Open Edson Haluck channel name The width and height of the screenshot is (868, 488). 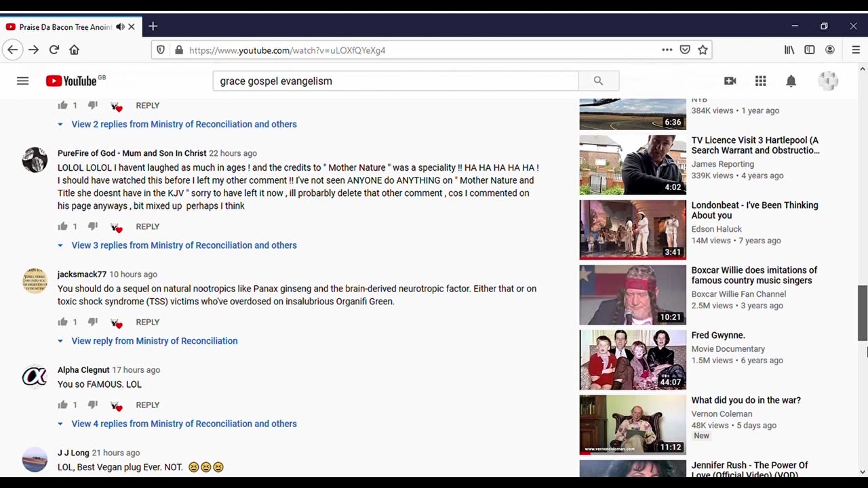pyautogui.click(x=717, y=229)
